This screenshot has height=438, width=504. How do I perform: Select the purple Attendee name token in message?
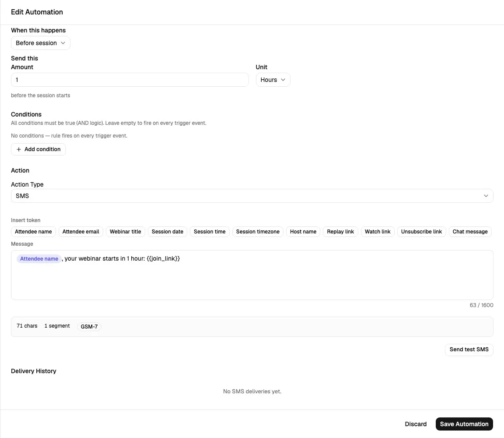[39, 259]
